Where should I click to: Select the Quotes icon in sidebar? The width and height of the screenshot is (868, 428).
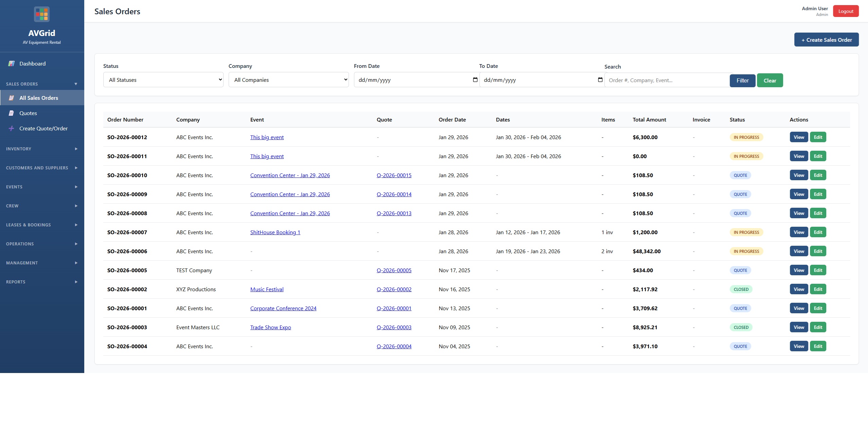[x=12, y=113]
